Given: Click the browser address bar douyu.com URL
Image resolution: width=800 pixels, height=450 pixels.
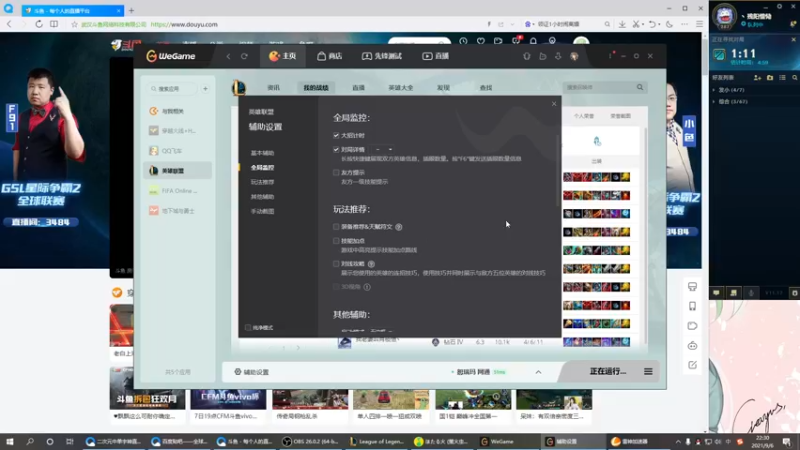Looking at the screenshot, I should click(x=184, y=24).
